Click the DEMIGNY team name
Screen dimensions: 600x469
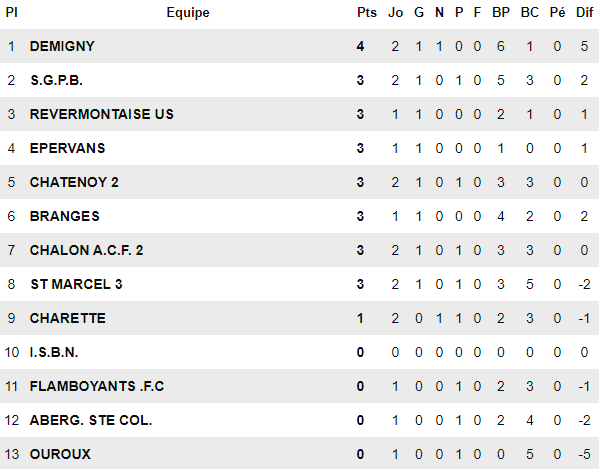click(62, 46)
